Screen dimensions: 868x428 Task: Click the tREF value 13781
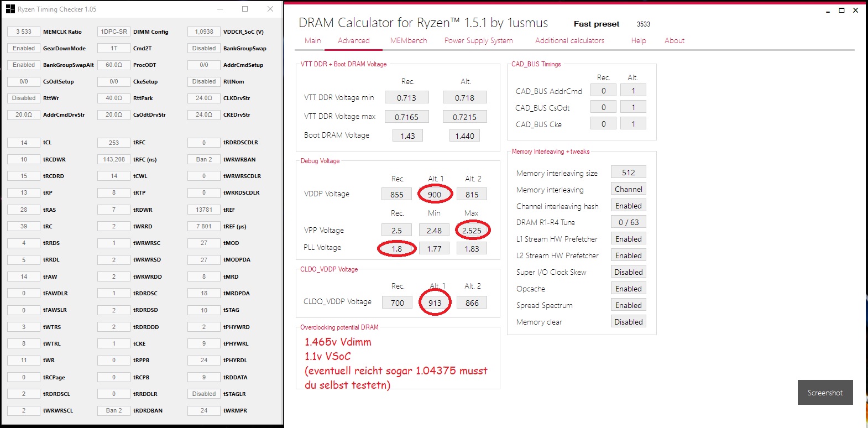pos(204,210)
